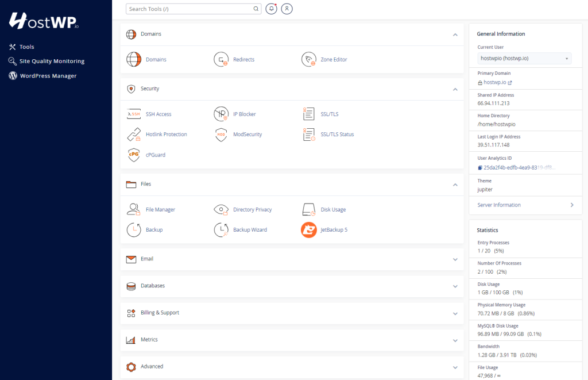The image size is (588, 380).
Task: Open the notifications bell
Action: tap(271, 9)
